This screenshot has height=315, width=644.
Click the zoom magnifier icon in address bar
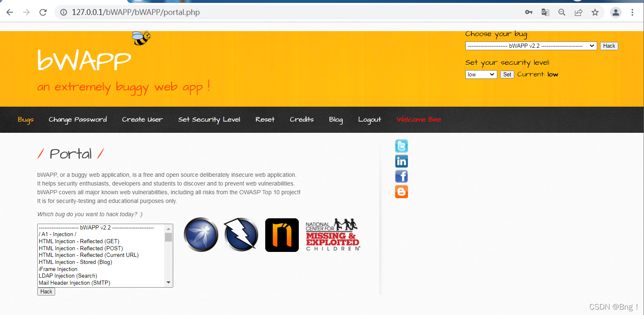(x=562, y=12)
